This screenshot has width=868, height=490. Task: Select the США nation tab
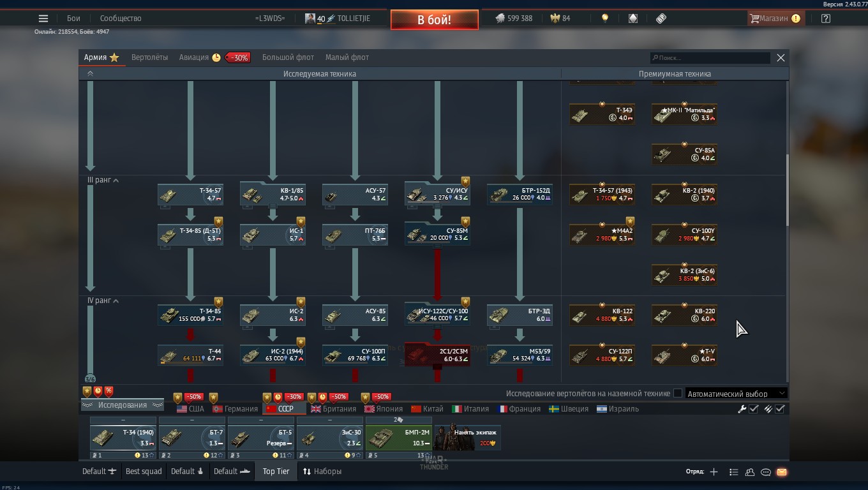click(190, 409)
